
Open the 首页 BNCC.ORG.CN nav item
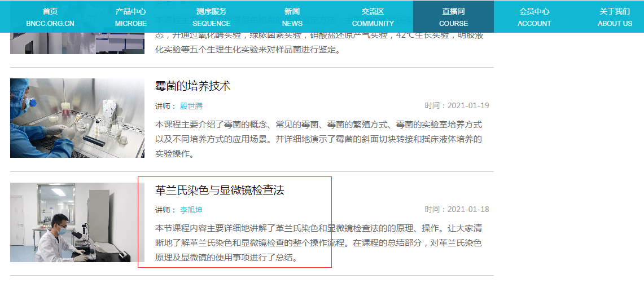tap(50, 17)
